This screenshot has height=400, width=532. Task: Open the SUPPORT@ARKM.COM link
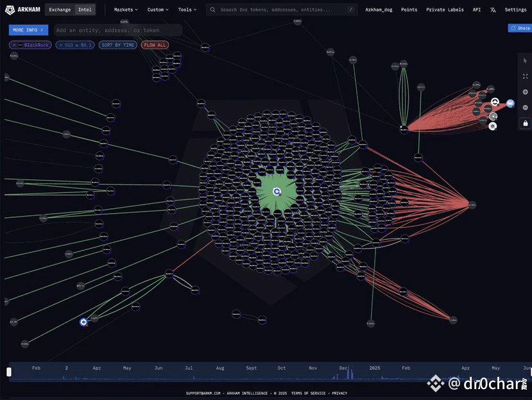203,393
